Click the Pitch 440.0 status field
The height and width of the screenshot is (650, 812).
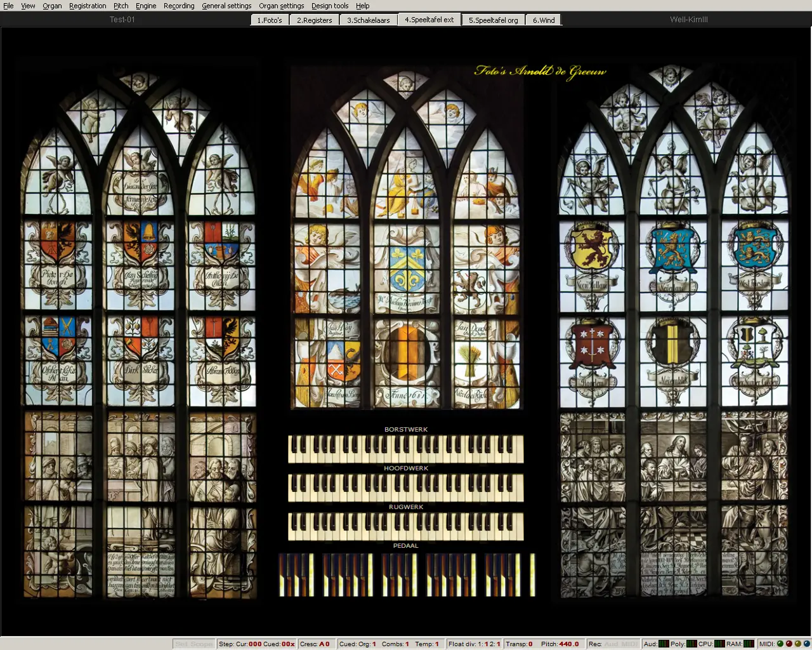560,644
